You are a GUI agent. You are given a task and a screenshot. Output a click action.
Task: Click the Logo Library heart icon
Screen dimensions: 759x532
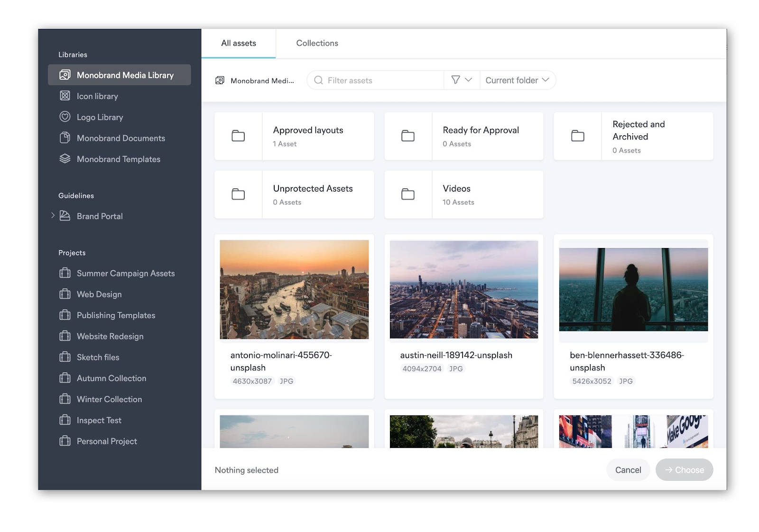65,117
